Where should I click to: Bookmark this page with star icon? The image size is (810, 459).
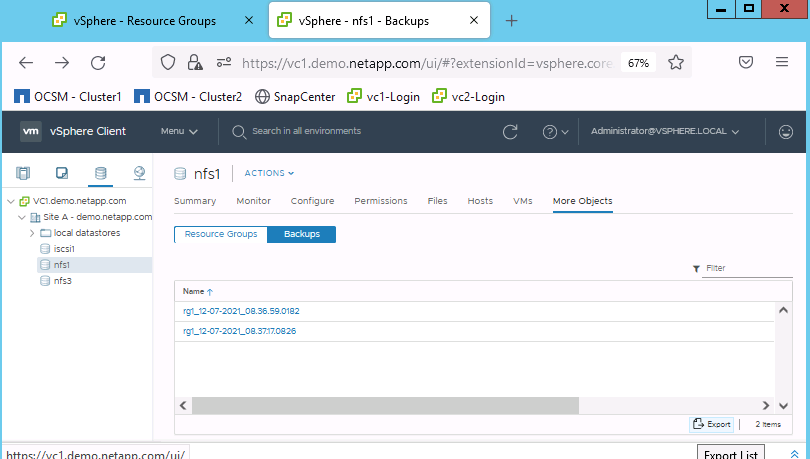click(x=676, y=62)
